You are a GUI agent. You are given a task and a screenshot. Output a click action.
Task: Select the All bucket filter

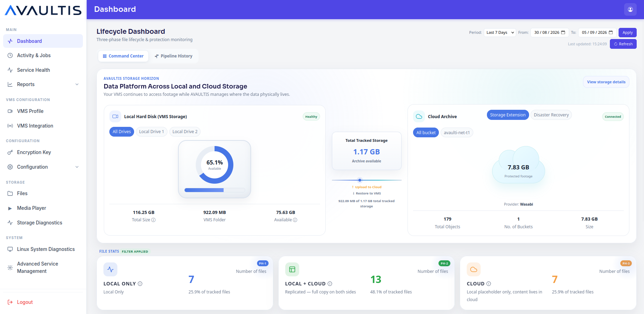coord(426,133)
